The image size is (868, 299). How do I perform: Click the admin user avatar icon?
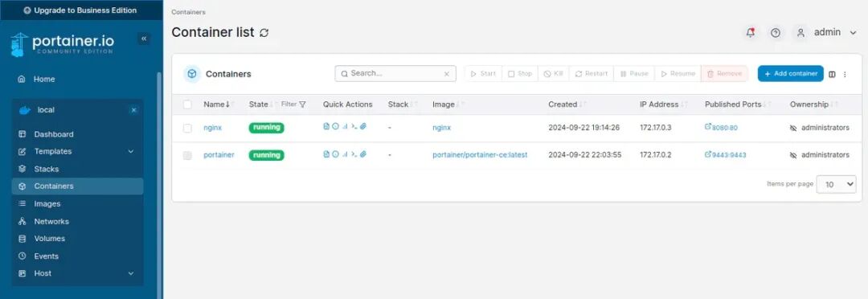point(800,33)
